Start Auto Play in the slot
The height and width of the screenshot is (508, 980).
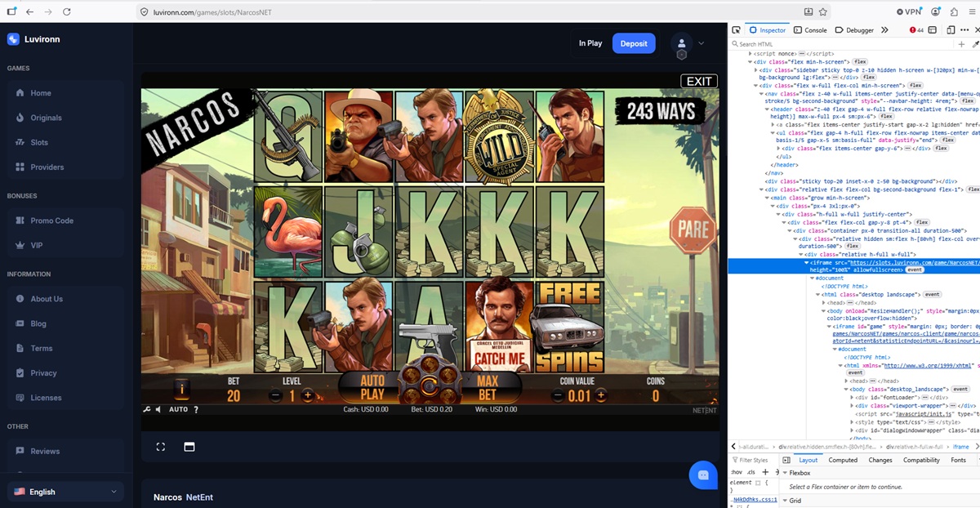click(x=372, y=387)
